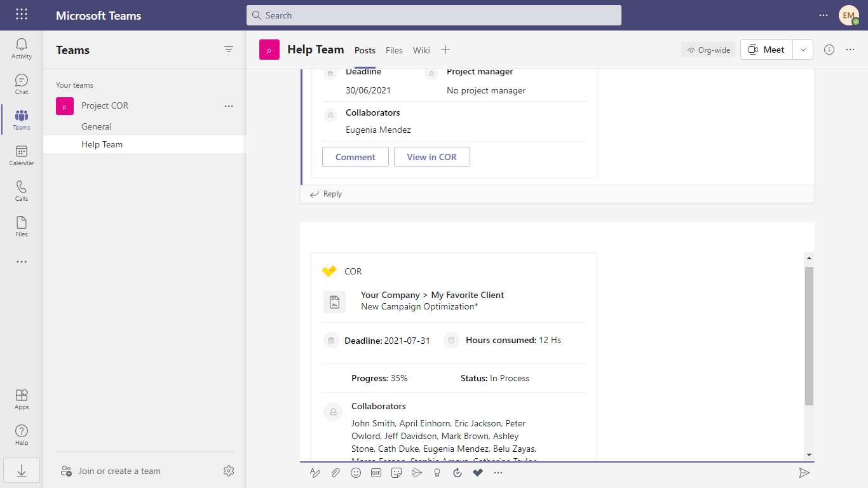This screenshot has width=868, height=488.
Task: Open the Format text tool
Action: coord(315,473)
